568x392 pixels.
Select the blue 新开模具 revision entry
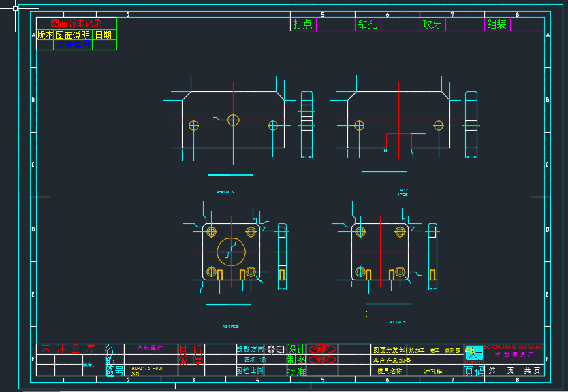coord(73,44)
